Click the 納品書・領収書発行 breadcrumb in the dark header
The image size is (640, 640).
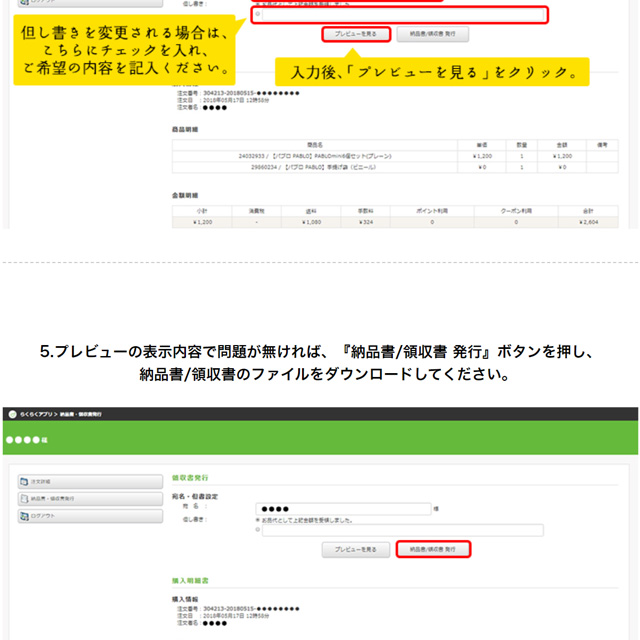click(80, 413)
